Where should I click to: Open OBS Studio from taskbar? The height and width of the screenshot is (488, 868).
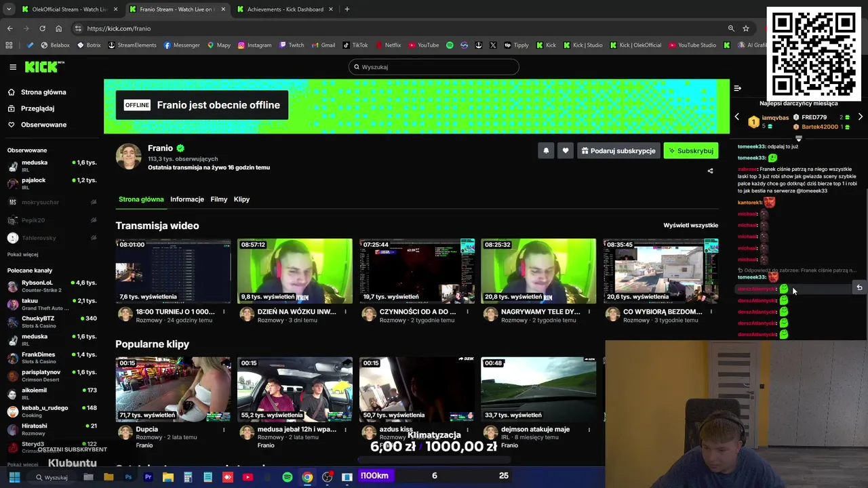[327, 477]
